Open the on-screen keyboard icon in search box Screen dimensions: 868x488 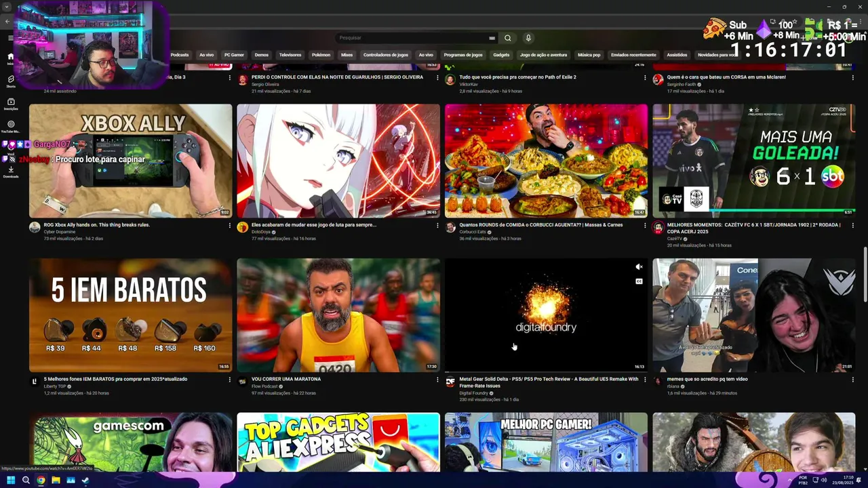click(x=492, y=38)
